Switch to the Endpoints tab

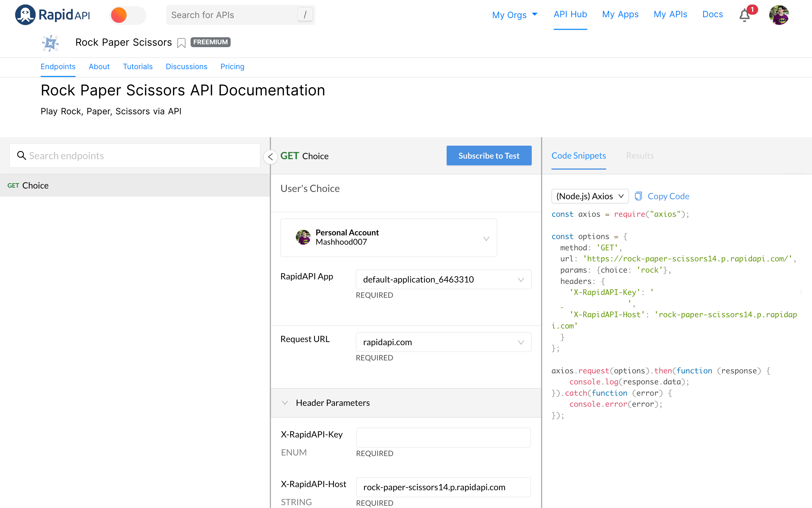(58, 67)
